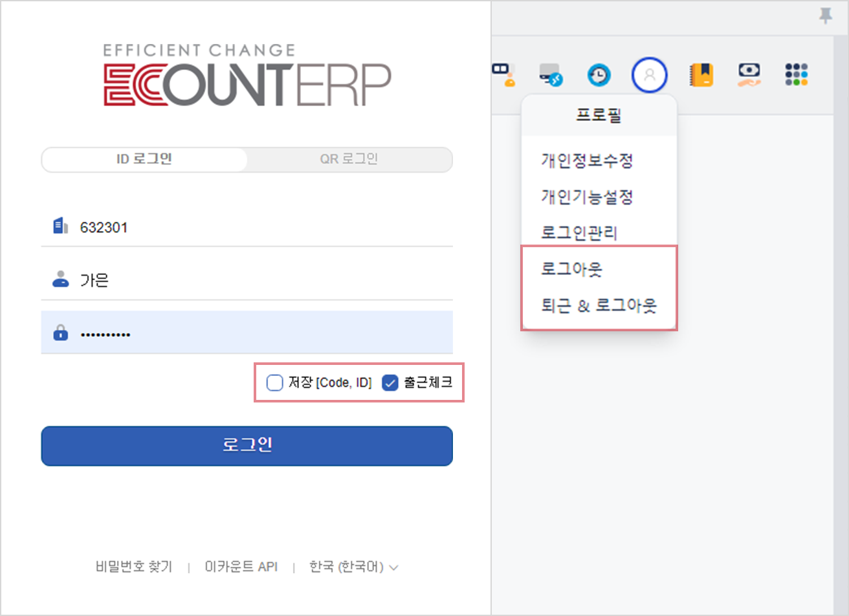Click the money in hand icon
Image resolution: width=849 pixels, height=616 pixels.
pos(750,75)
